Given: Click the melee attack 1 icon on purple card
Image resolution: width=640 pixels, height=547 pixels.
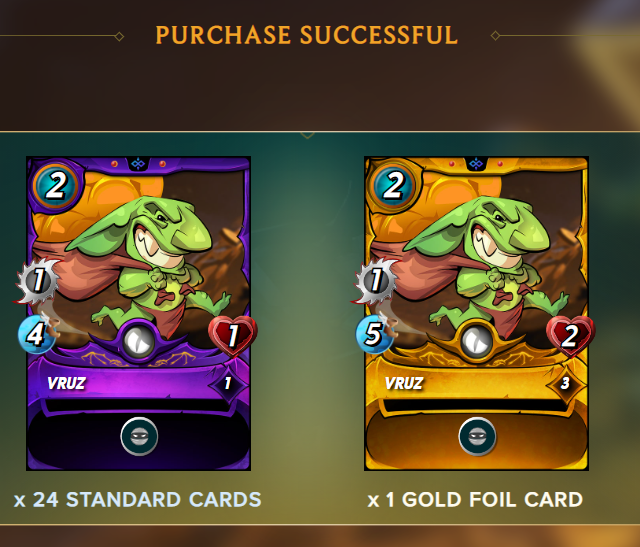Looking at the screenshot, I should click(38, 280).
